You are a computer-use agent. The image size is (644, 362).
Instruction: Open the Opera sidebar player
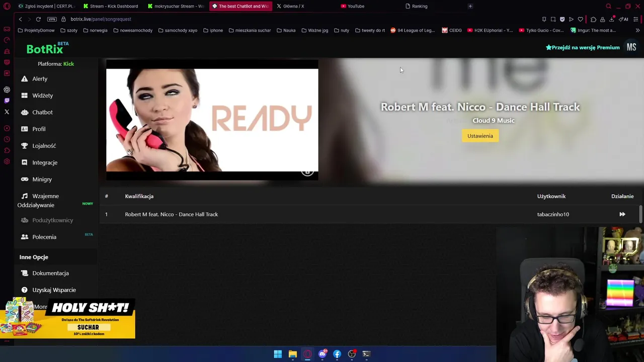point(7,128)
